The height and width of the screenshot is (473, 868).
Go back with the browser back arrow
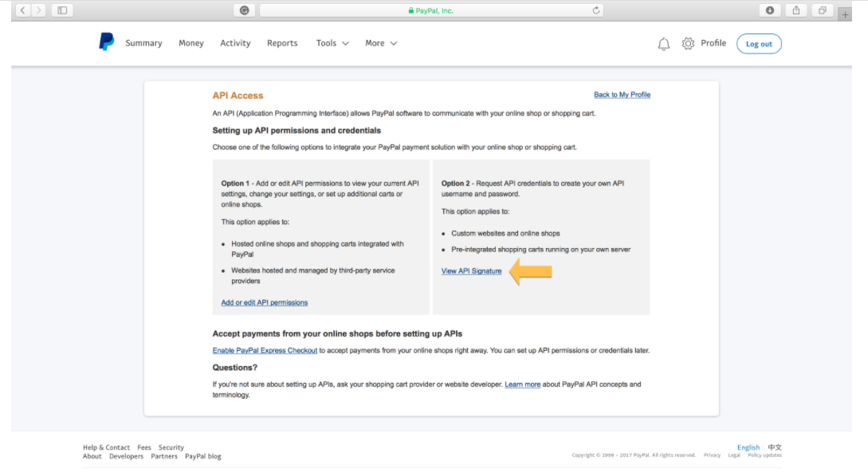22,10
